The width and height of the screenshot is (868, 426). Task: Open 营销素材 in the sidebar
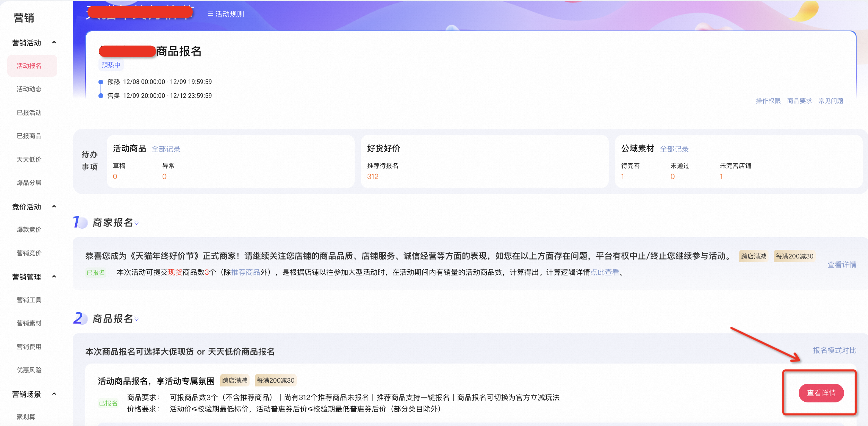[x=29, y=323]
